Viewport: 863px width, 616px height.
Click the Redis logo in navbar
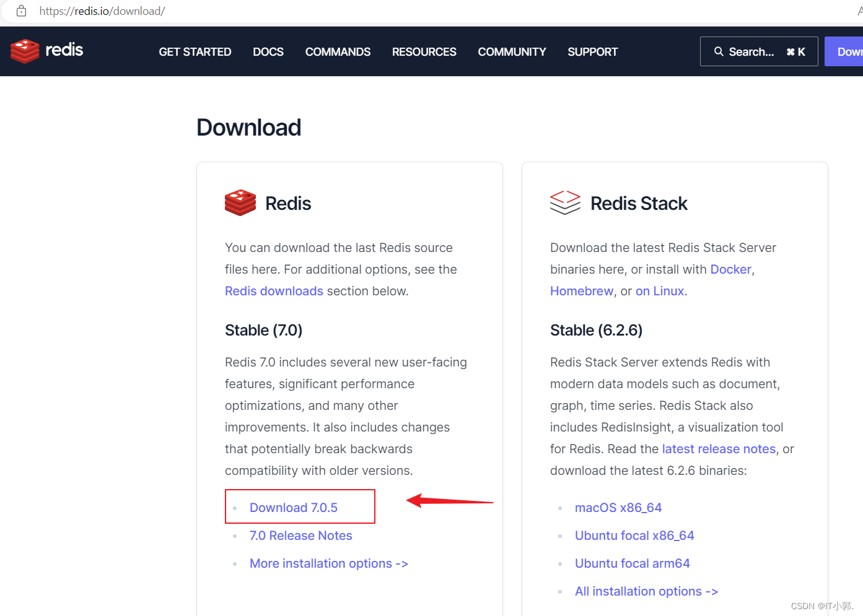[46, 51]
